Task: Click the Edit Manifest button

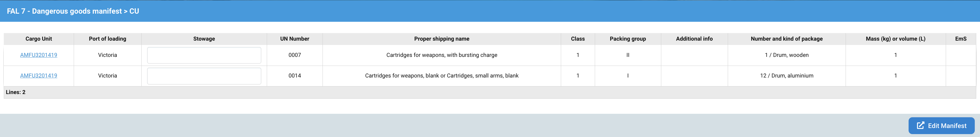Action: 941,126
